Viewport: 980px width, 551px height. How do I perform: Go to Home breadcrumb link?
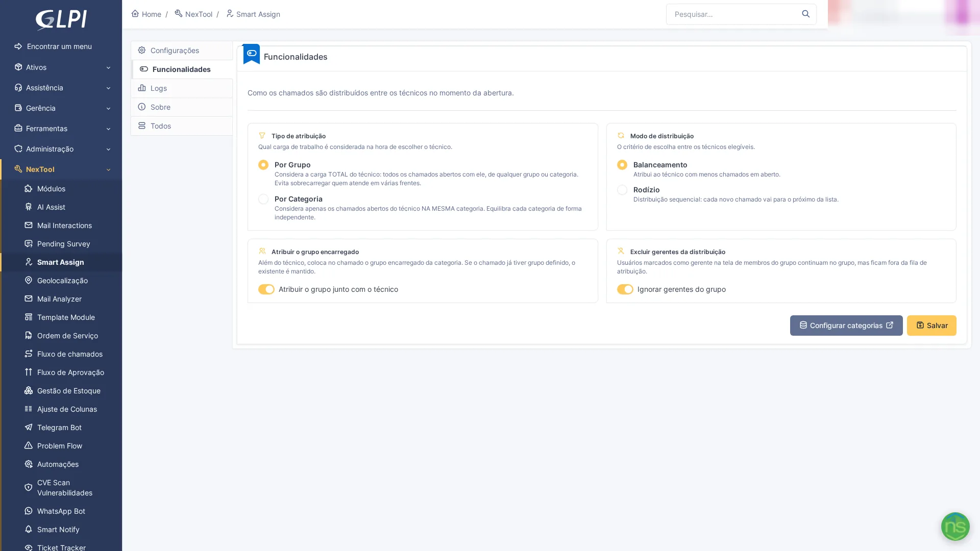point(146,14)
